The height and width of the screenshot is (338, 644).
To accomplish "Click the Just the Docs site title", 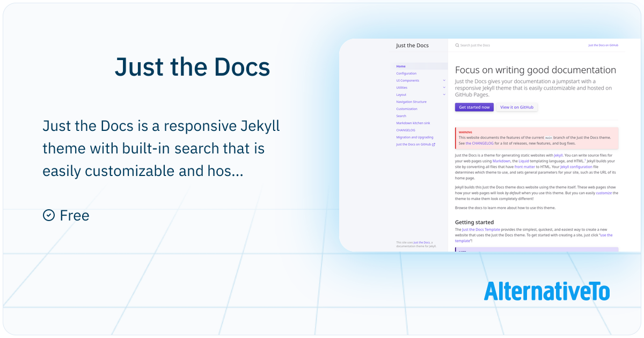I will tap(412, 46).
